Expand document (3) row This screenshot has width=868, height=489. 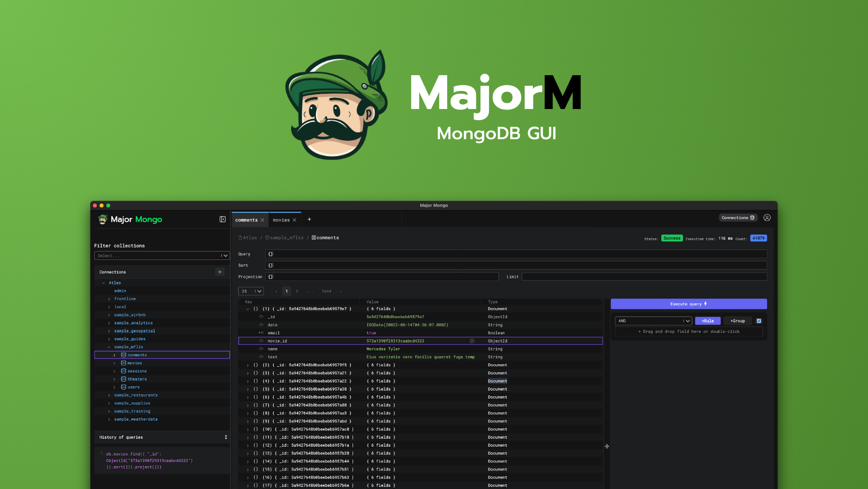pyautogui.click(x=248, y=373)
